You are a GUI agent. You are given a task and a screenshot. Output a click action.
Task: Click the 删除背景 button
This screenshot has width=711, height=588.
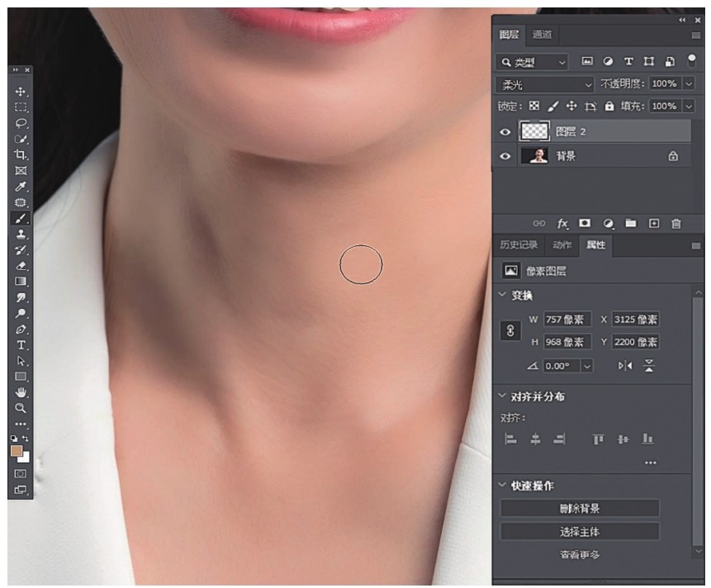click(580, 509)
